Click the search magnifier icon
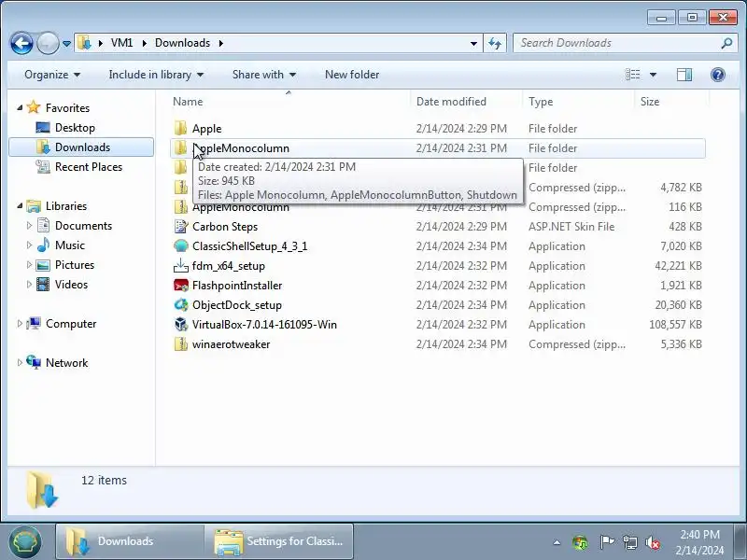The image size is (747, 560). 726,43
